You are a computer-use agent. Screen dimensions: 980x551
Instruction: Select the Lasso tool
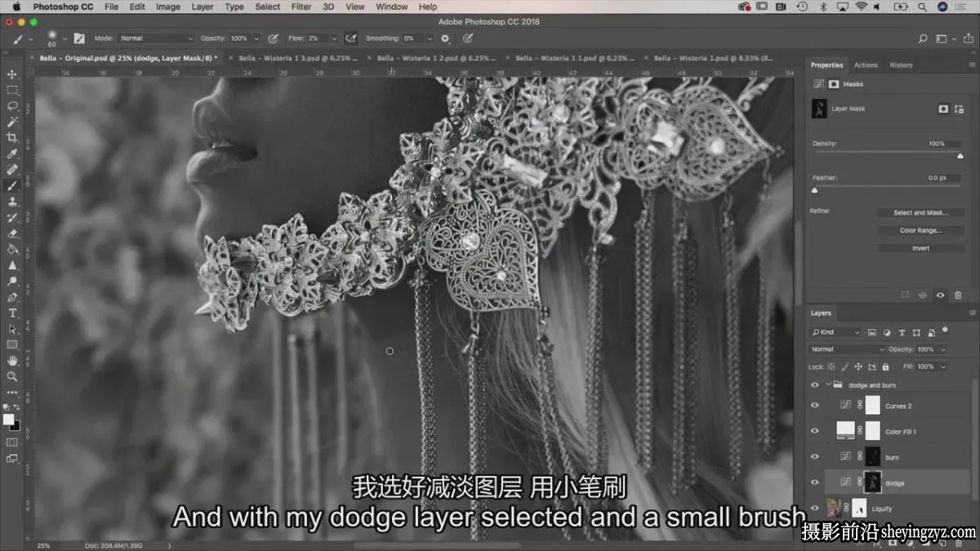(x=12, y=106)
